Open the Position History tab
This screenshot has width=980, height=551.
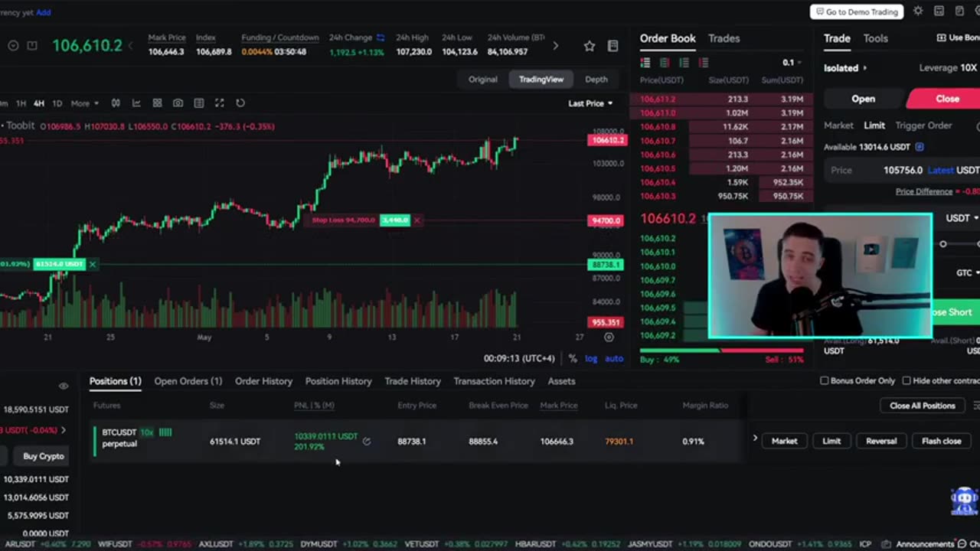point(338,381)
